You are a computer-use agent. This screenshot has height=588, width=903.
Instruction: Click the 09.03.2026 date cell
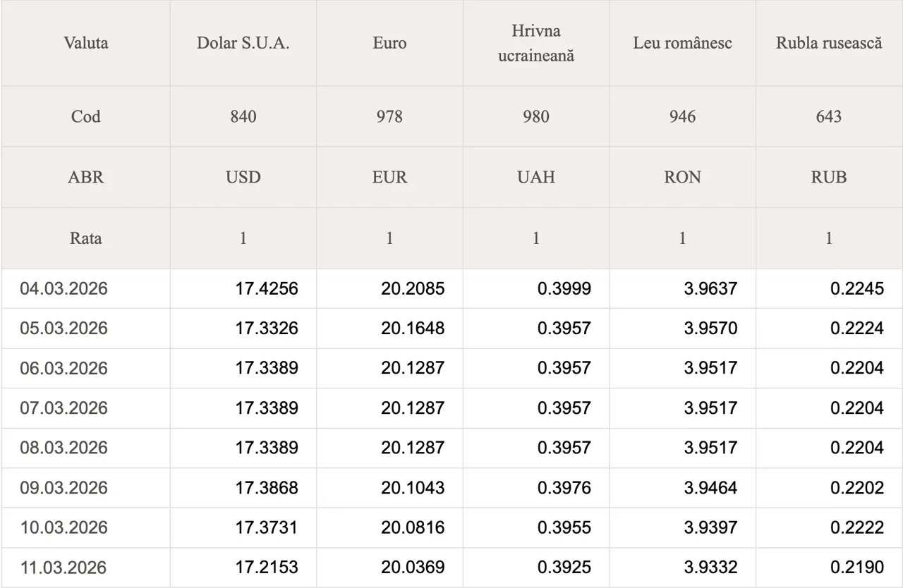[64, 488]
